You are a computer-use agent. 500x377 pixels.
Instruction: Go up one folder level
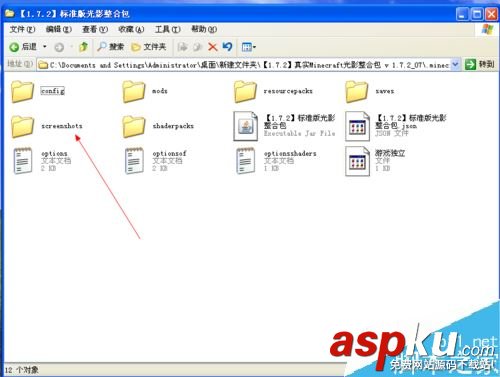[83, 47]
